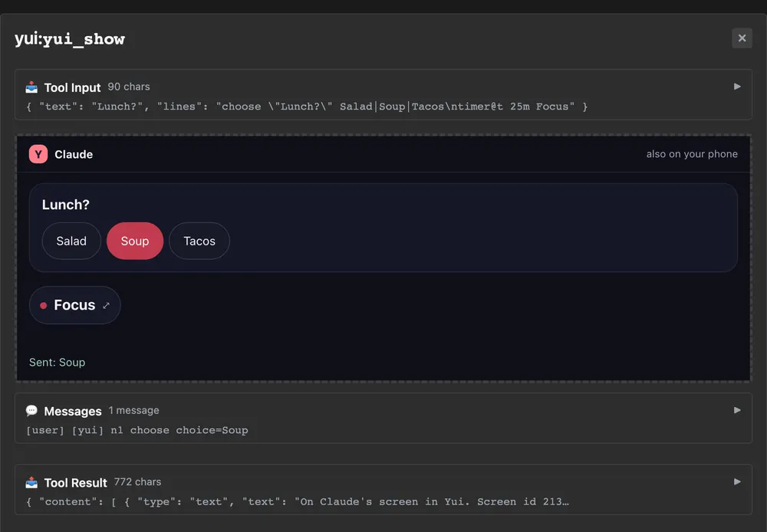Click the Focus expand arrows icon

pyautogui.click(x=106, y=306)
